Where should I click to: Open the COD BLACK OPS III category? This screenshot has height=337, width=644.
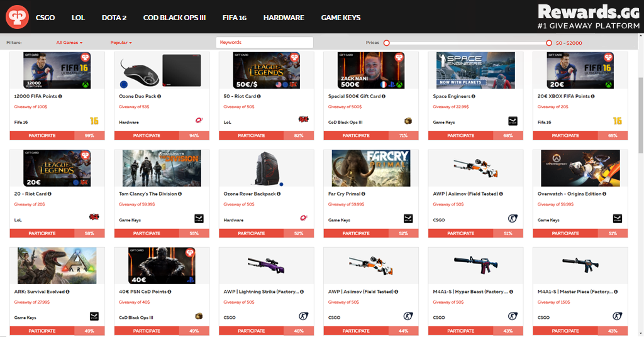coord(175,18)
